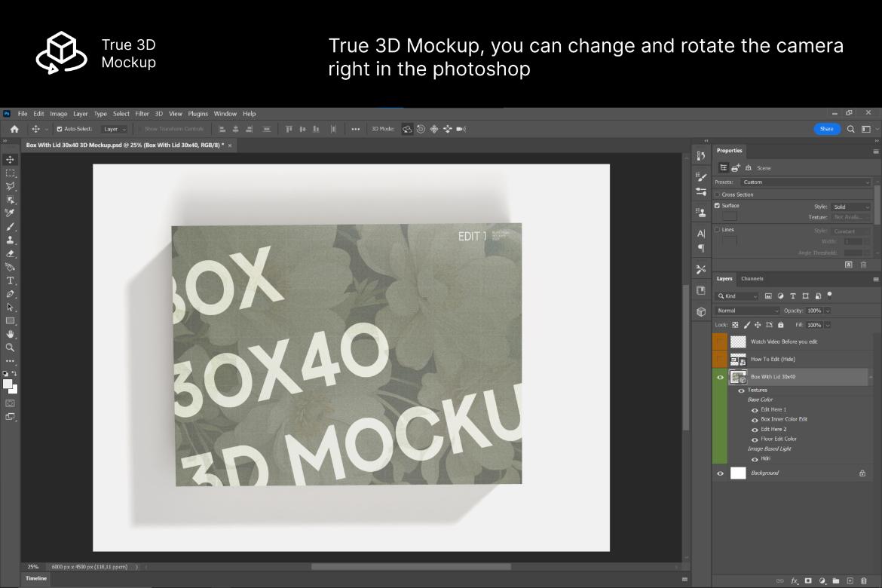
Task: Click the foreground color swatch
Action: tap(8, 384)
